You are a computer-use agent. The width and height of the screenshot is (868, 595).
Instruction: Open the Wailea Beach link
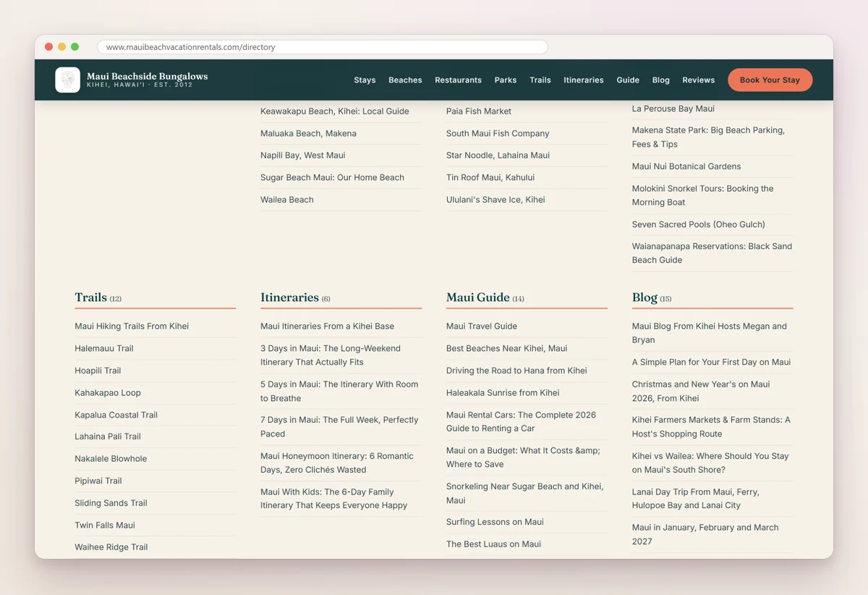click(287, 200)
